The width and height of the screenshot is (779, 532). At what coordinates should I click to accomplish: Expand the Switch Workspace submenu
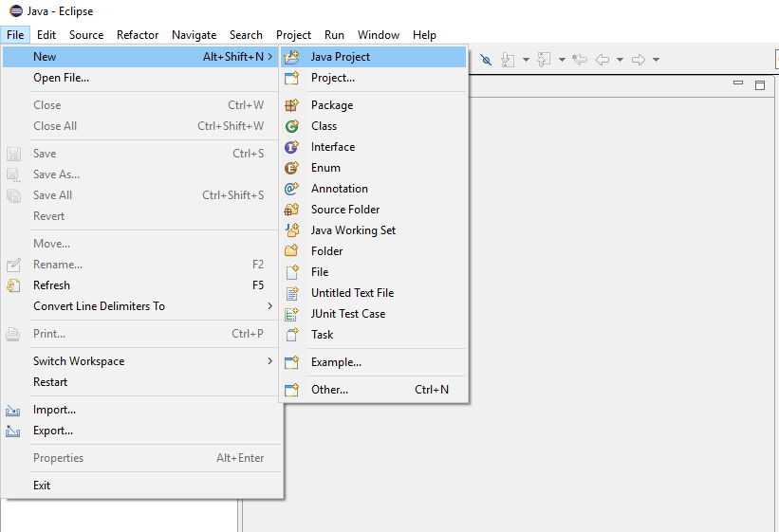pos(141,361)
